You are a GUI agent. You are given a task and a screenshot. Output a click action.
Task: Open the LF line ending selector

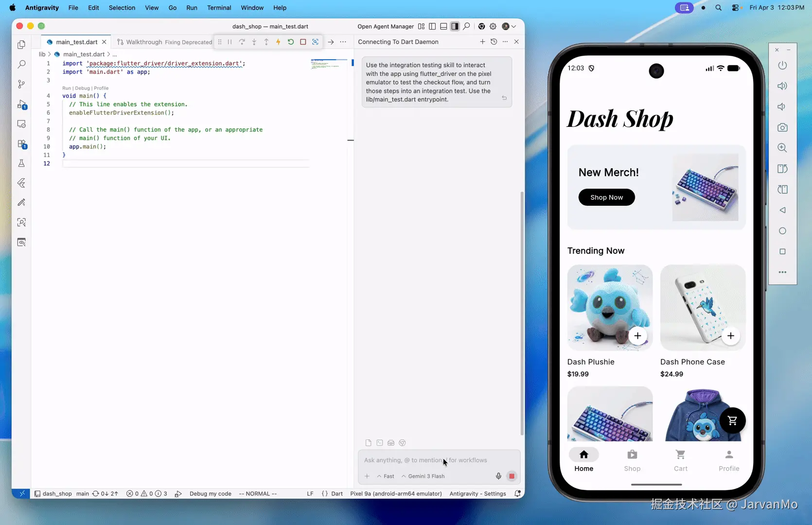click(310, 493)
